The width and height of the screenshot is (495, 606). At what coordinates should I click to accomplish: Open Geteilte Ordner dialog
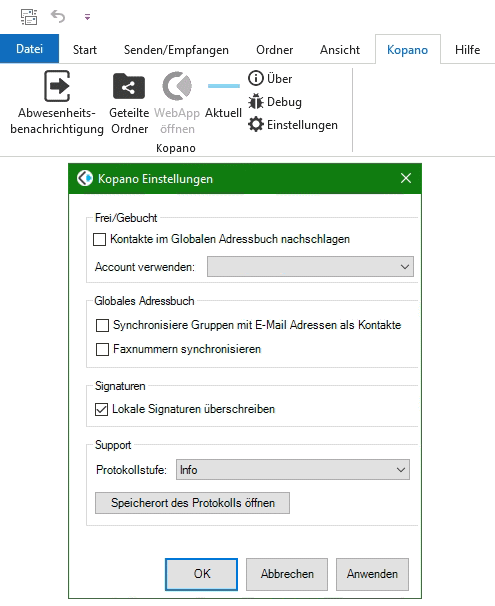[129, 103]
